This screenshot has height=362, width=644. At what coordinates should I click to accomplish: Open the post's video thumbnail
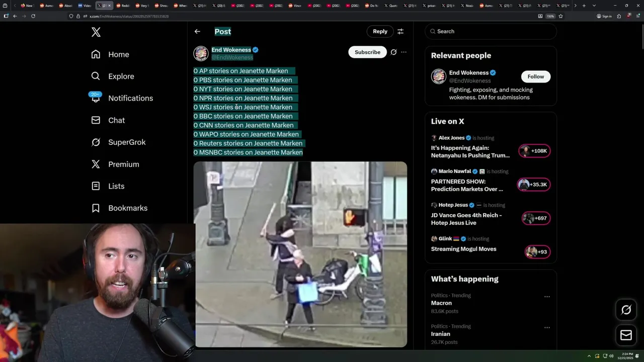(x=300, y=254)
